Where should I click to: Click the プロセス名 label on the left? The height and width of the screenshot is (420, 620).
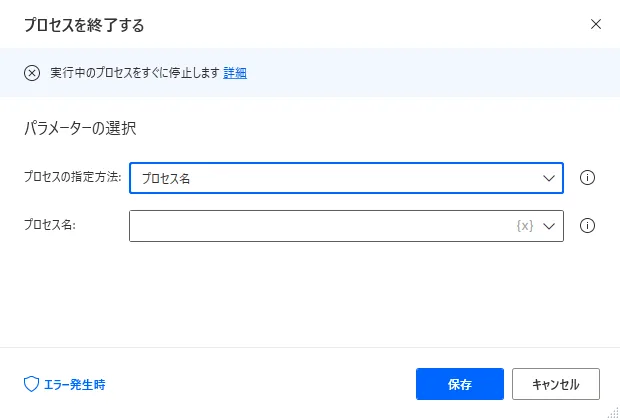pos(49,225)
